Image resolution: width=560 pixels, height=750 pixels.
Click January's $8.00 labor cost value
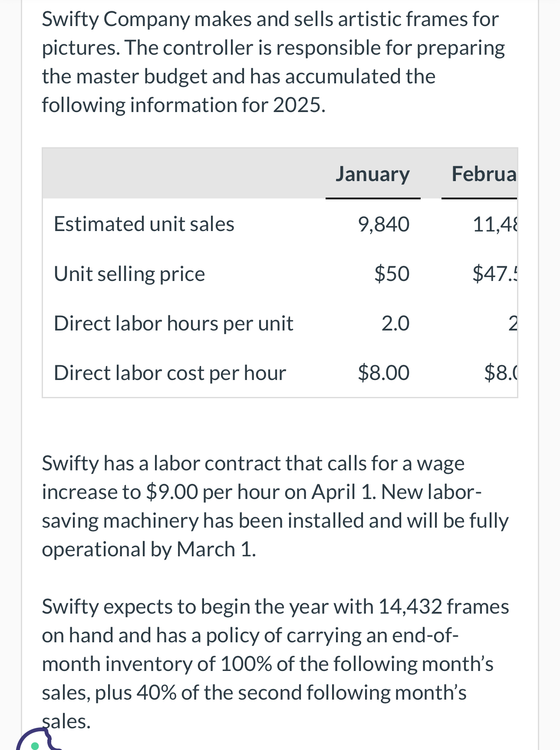tap(383, 373)
